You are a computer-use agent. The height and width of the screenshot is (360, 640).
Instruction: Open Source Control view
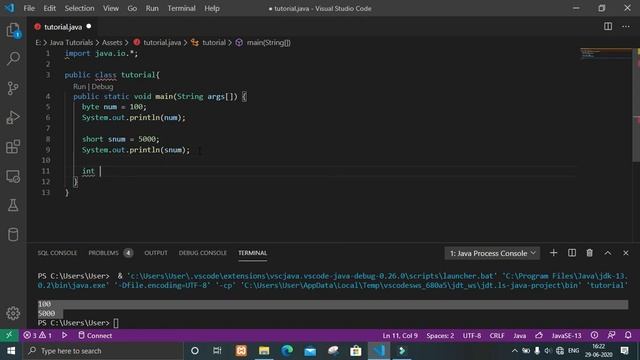[x=13, y=88]
